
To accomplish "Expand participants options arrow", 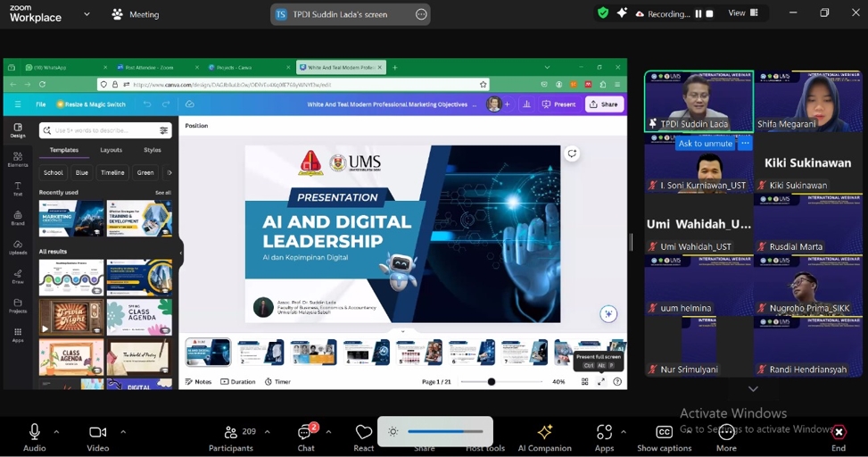I will [x=268, y=432].
